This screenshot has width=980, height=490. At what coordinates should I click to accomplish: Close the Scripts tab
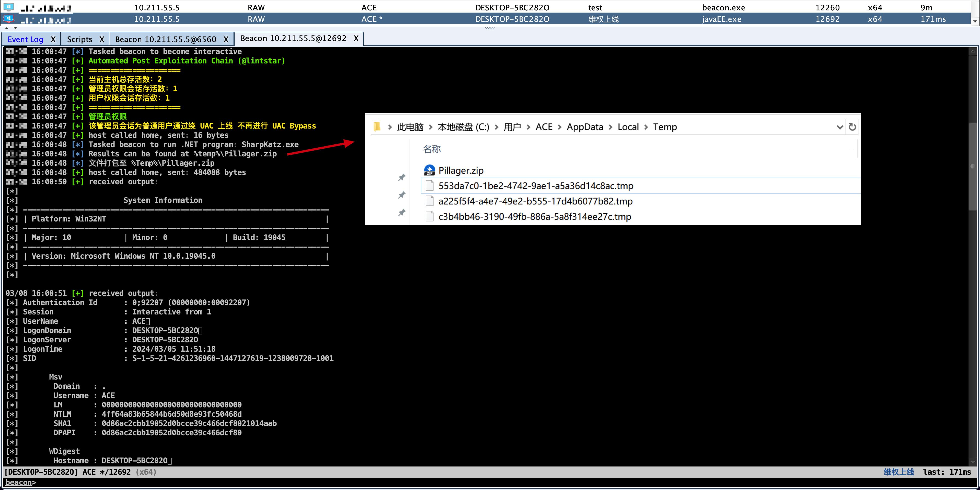101,39
